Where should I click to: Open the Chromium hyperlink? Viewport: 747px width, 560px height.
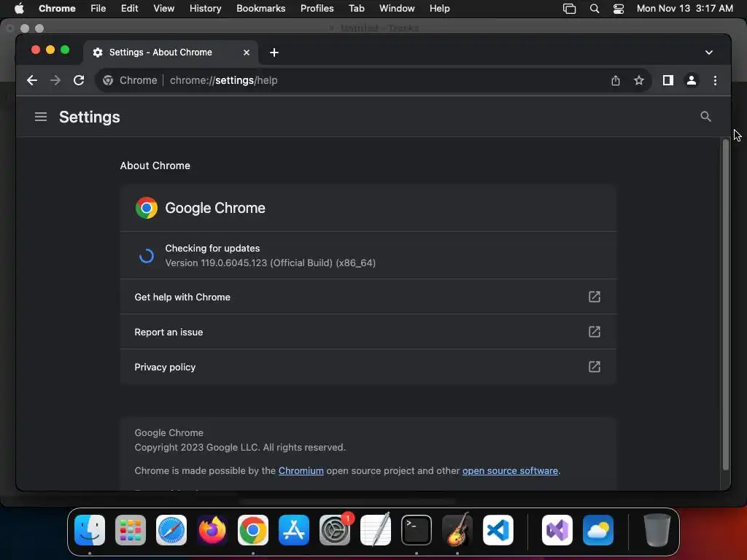click(x=301, y=470)
